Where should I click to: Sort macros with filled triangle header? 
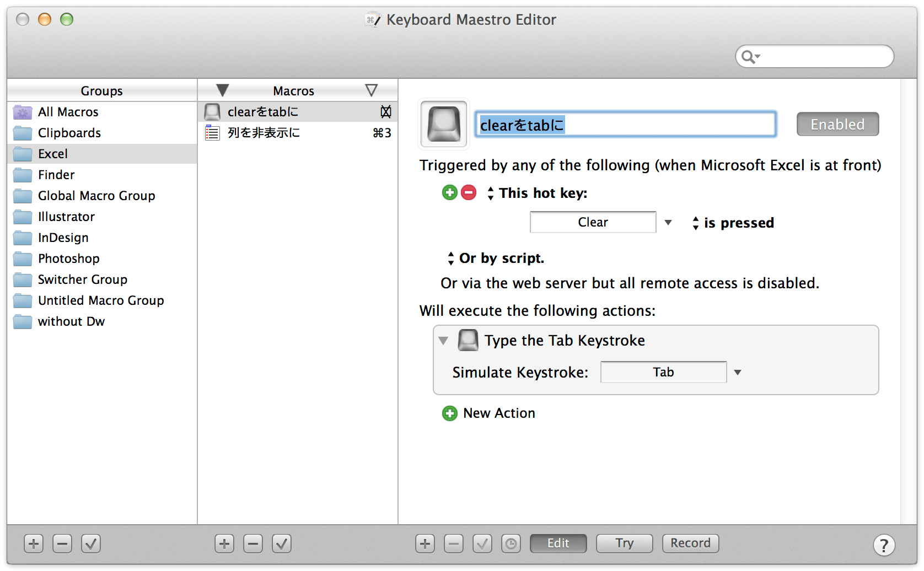(223, 90)
